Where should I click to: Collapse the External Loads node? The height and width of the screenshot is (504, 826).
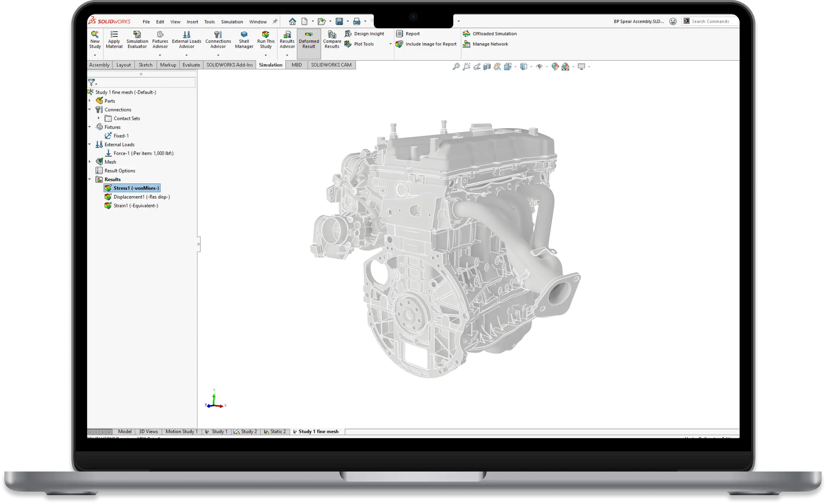point(90,144)
